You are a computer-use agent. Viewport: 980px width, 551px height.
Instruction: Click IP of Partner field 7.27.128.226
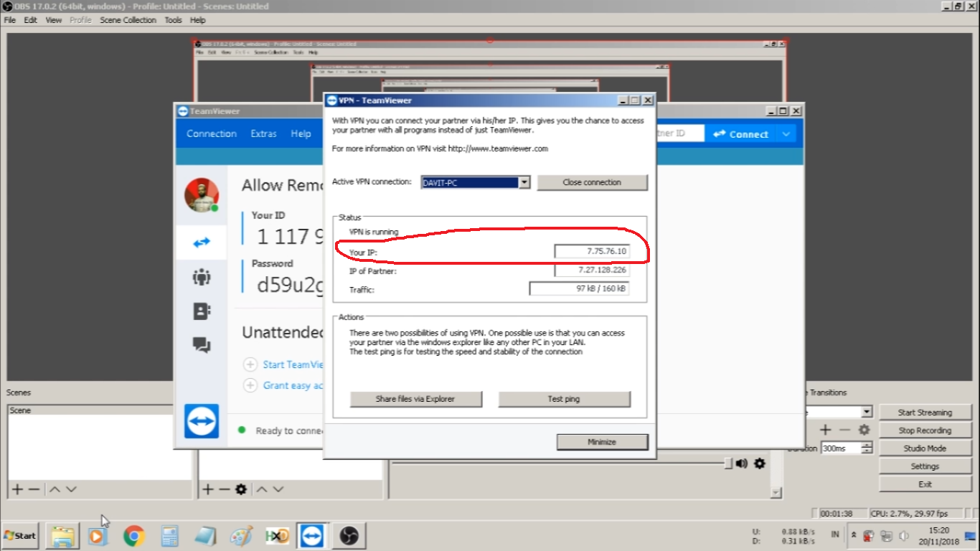point(591,270)
